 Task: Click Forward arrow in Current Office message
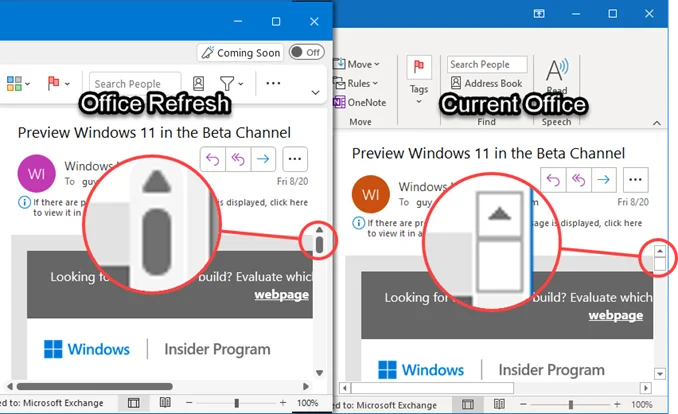(x=603, y=180)
